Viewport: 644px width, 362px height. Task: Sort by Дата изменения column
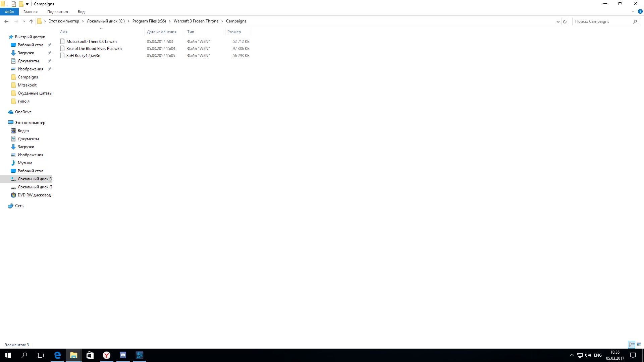(165, 32)
